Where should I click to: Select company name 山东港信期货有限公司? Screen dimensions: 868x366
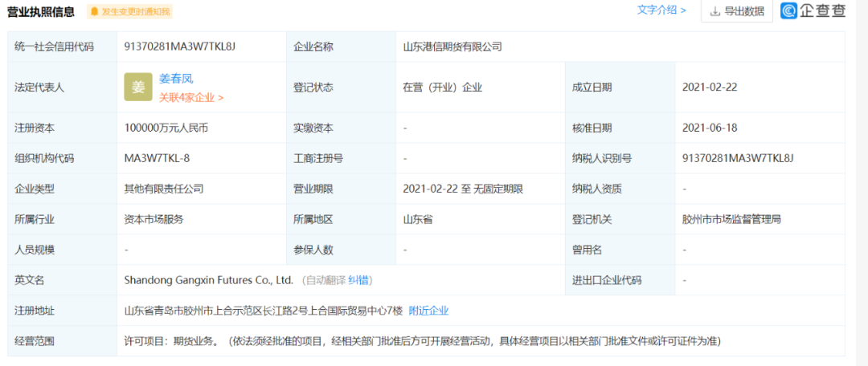[x=452, y=47]
